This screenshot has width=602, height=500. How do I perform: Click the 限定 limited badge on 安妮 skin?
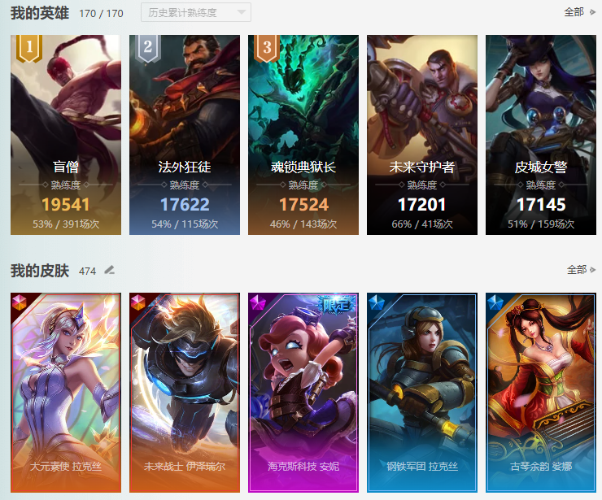click(x=337, y=305)
